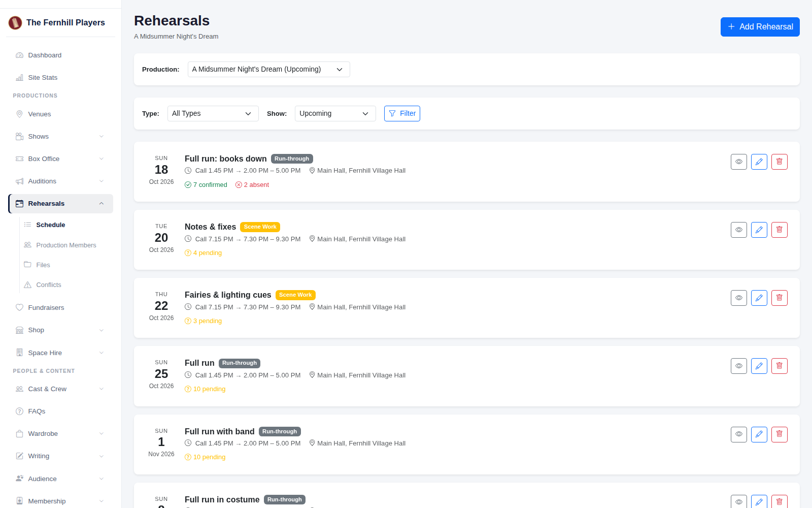Collapse the Rehearsals sidebar section
Image resolution: width=812 pixels, height=508 pixels.
coord(60,203)
